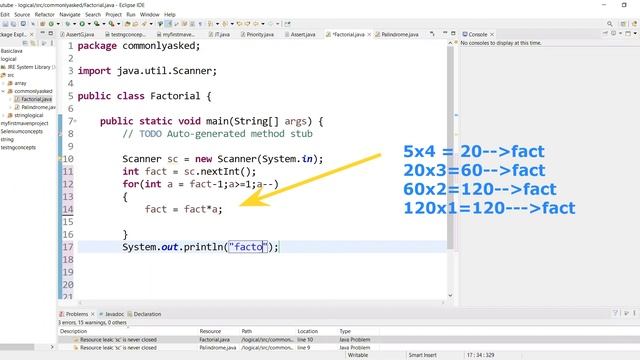Click the Pin Editor icon at toolbar end
This screenshot has width=640, height=360.
click(x=287, y=24)
